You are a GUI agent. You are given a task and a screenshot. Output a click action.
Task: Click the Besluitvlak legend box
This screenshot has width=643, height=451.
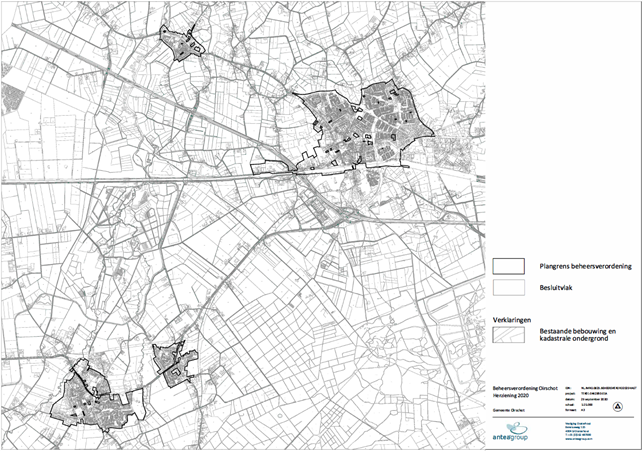(x=509, y=286)
